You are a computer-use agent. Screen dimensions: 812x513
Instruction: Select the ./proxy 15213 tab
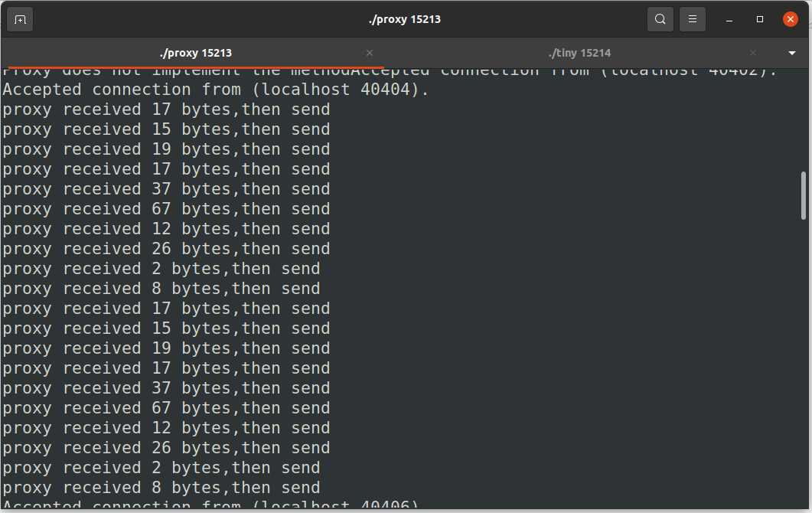tap(195, 53)
